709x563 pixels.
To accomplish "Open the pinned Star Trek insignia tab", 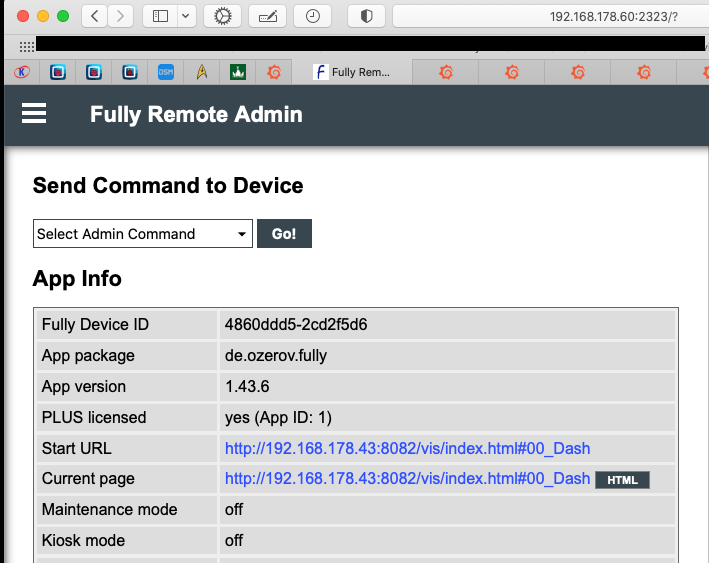I will tap(201, 72).
